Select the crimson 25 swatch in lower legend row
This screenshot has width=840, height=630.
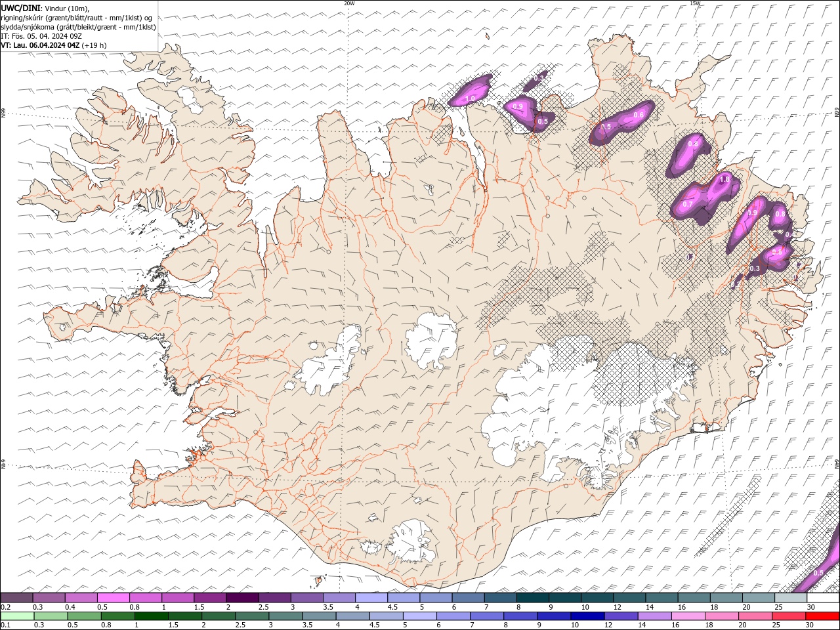[x=788, y=616]
